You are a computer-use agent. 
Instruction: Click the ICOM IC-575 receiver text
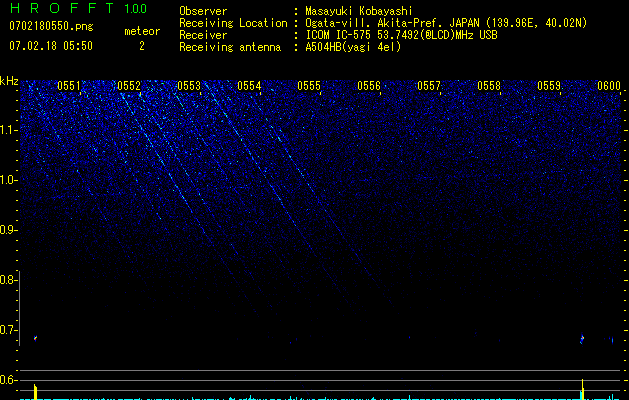(401, 35)
